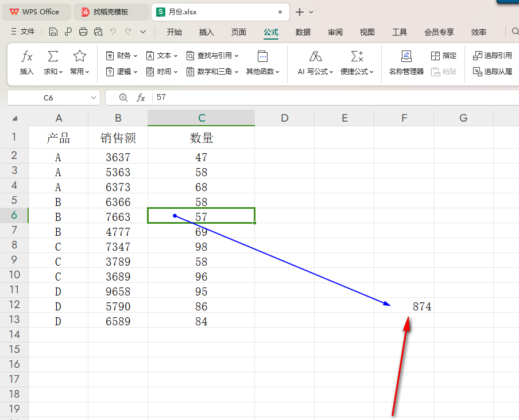Switch to the 数据 Data tab
Screen dimensions: 519x420
[x=303, y=32]
